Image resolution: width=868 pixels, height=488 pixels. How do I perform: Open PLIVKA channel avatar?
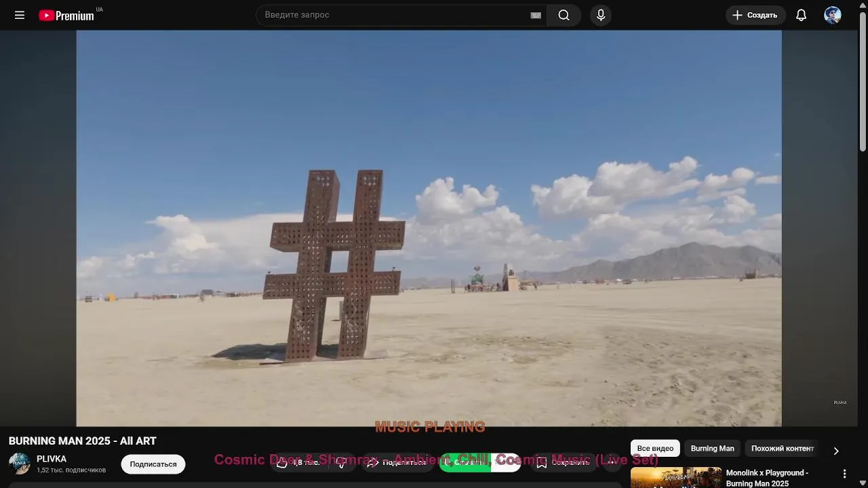point(19,464)
